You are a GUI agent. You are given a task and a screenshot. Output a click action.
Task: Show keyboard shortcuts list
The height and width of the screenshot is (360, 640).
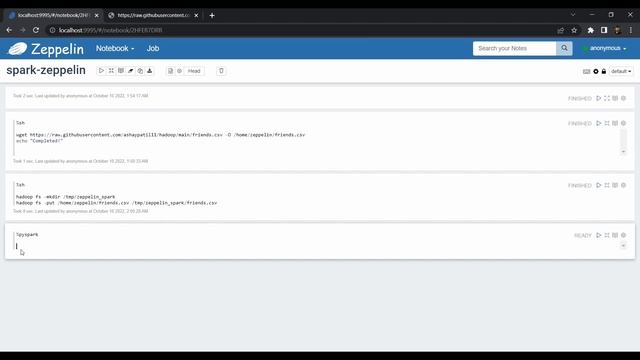pos(587,71)
